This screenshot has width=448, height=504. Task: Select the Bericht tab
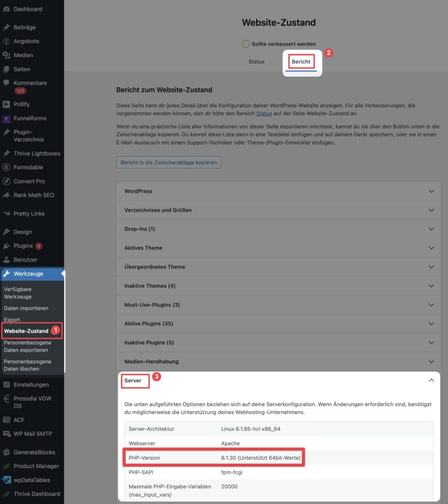click(301, 61)
